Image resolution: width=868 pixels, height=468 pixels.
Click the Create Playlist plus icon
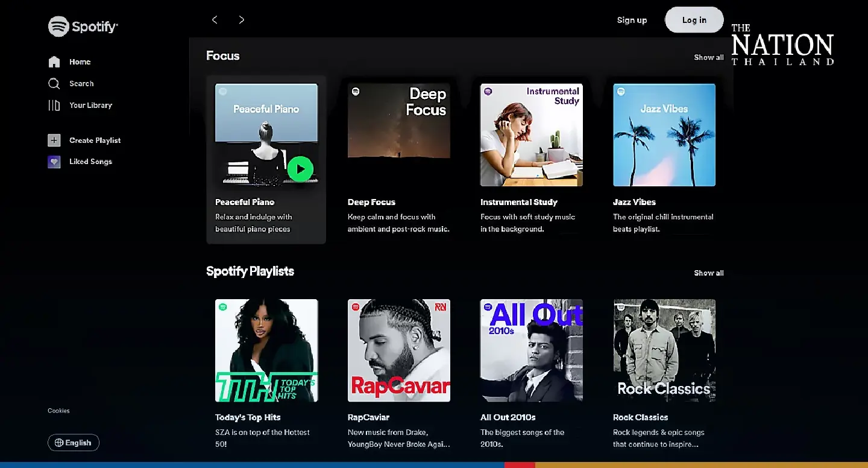tap(54, 140)
